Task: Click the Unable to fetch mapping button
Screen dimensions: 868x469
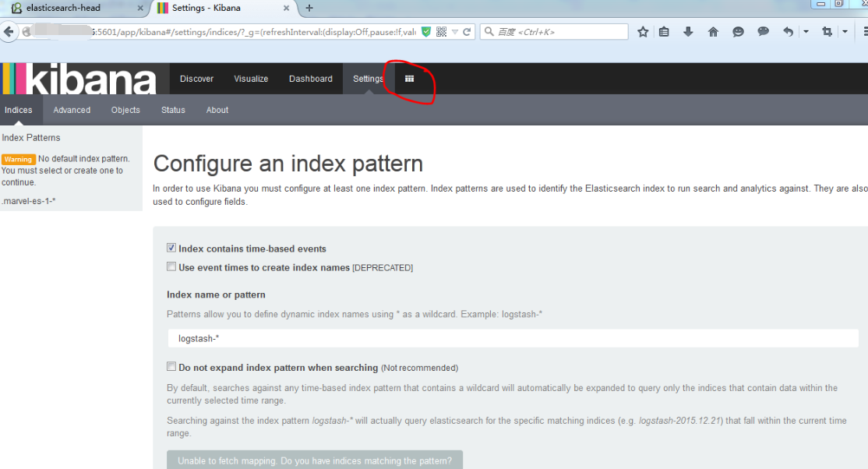Action: coord(315,460)
